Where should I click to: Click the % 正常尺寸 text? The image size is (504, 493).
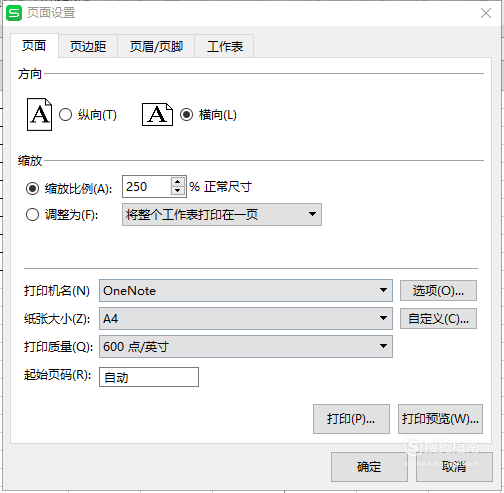point(220,187)
